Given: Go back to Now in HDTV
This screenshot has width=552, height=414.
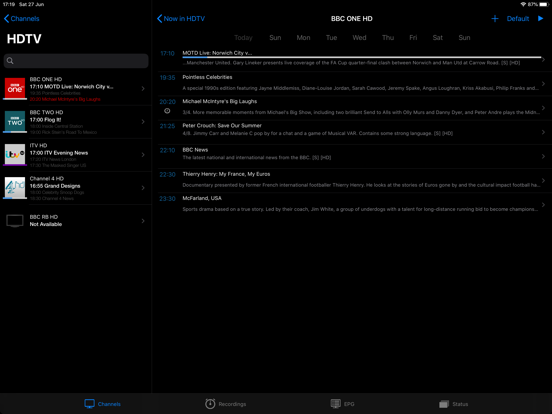Looking at the screenshot, I should [x=181, y=19].
